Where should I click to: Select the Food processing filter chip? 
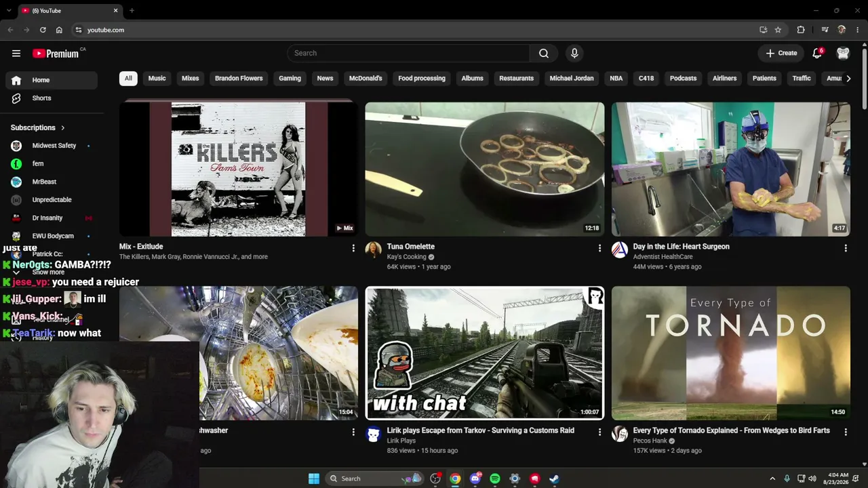(422, 79)
